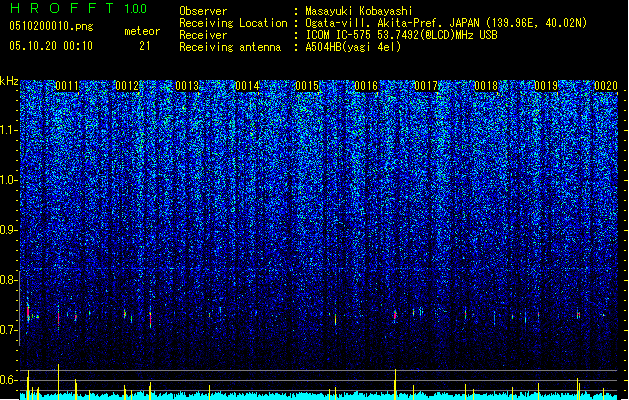Image resolution: width=629 pixels, height=400 pixels.
Task: Click the 0015 time marker
Action: [307, 86]
